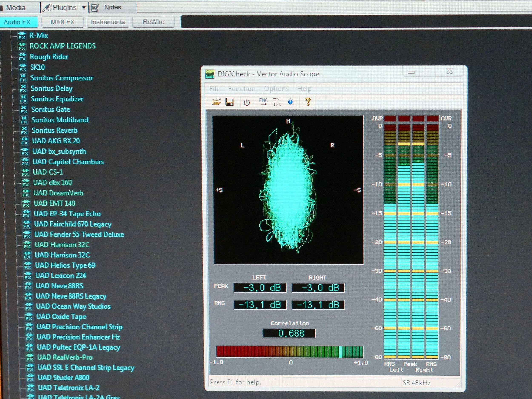Click the open file folder icon
Image resolution: width=532 pixels, height=399 pixels.
pyautogui.click(x=216, y=102)
